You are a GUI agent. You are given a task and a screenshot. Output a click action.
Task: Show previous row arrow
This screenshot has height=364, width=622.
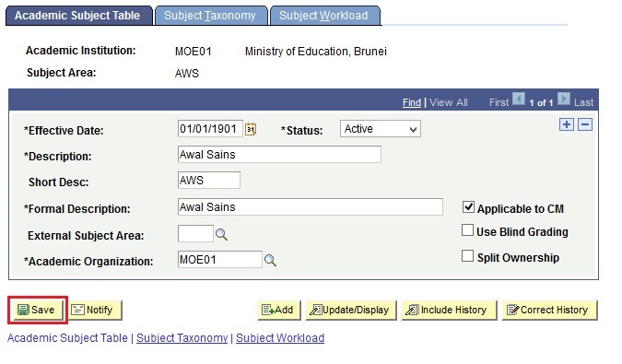(x=519, y=99)
